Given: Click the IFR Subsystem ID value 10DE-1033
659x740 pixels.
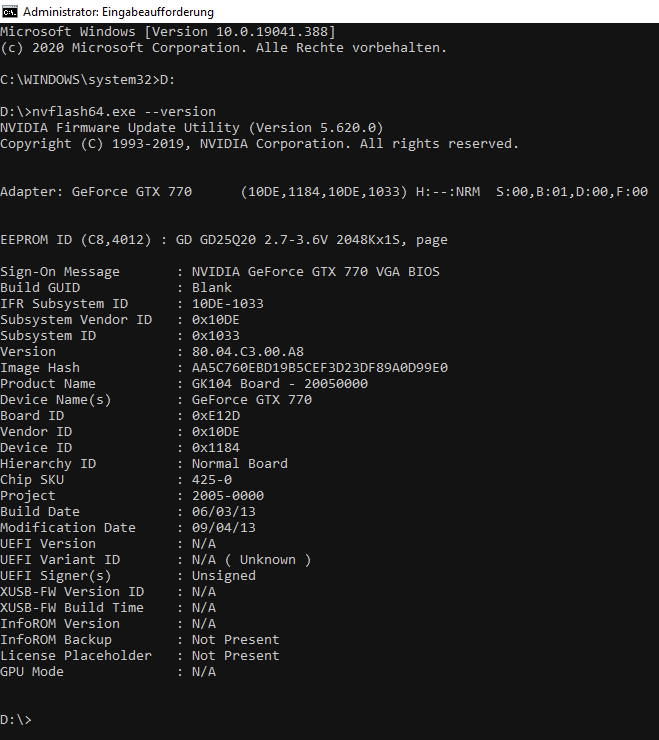Looking at the screenshot, I should (x=227, y=303).
